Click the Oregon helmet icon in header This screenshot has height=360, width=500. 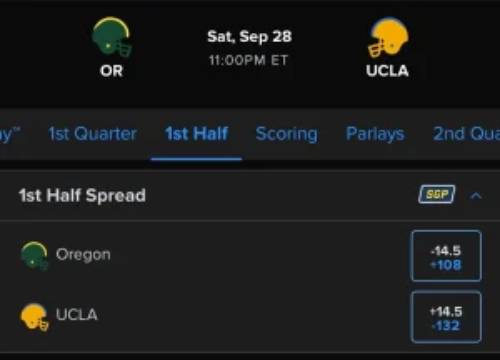[x=112, y=37]
